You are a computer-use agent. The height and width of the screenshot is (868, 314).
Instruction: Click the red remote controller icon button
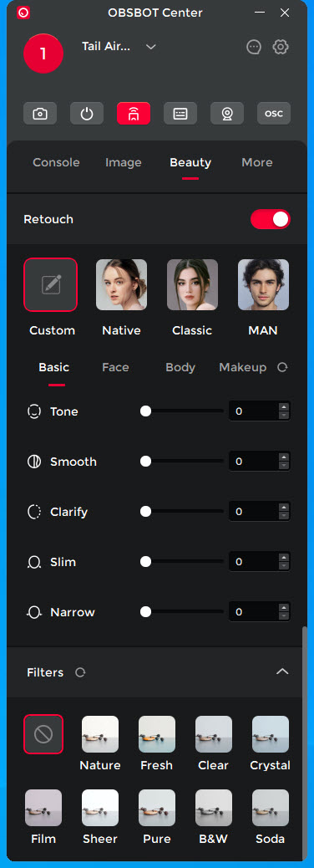click(x=134, y=114)
